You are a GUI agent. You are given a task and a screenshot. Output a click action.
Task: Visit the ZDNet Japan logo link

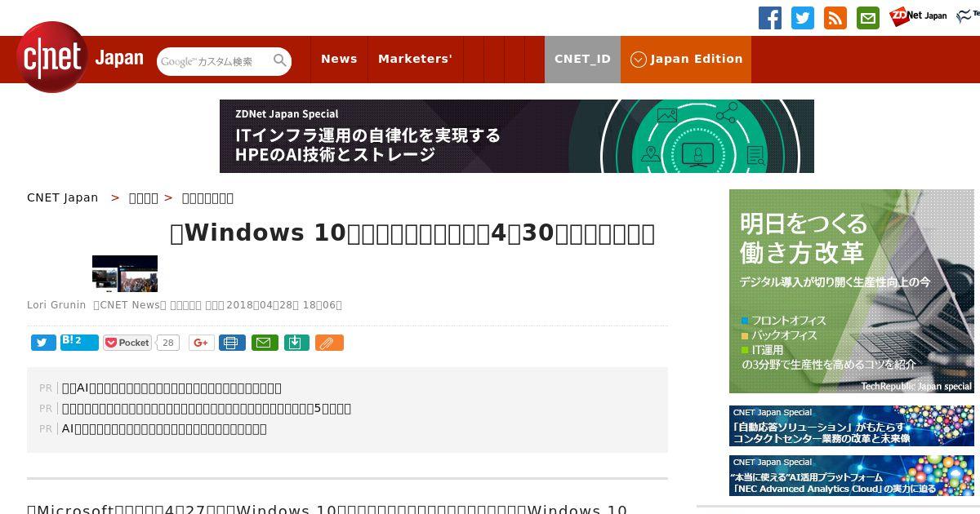pos(918,16)
